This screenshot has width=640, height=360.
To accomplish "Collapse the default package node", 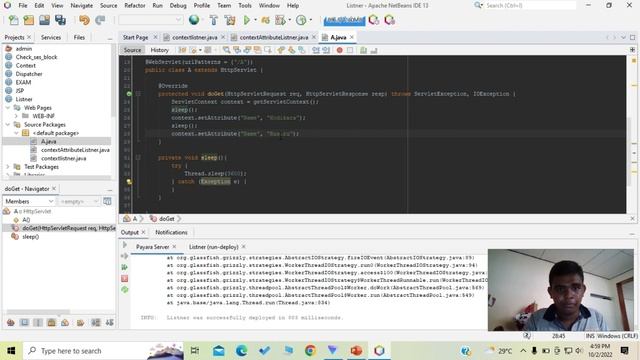I will point(16,133).
